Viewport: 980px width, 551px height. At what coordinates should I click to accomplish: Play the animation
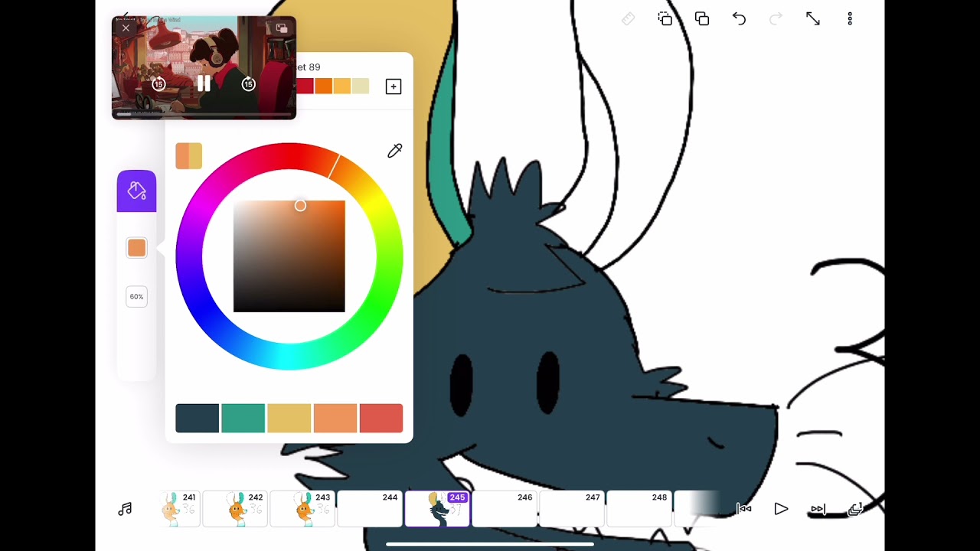click(x=781, y=509)
